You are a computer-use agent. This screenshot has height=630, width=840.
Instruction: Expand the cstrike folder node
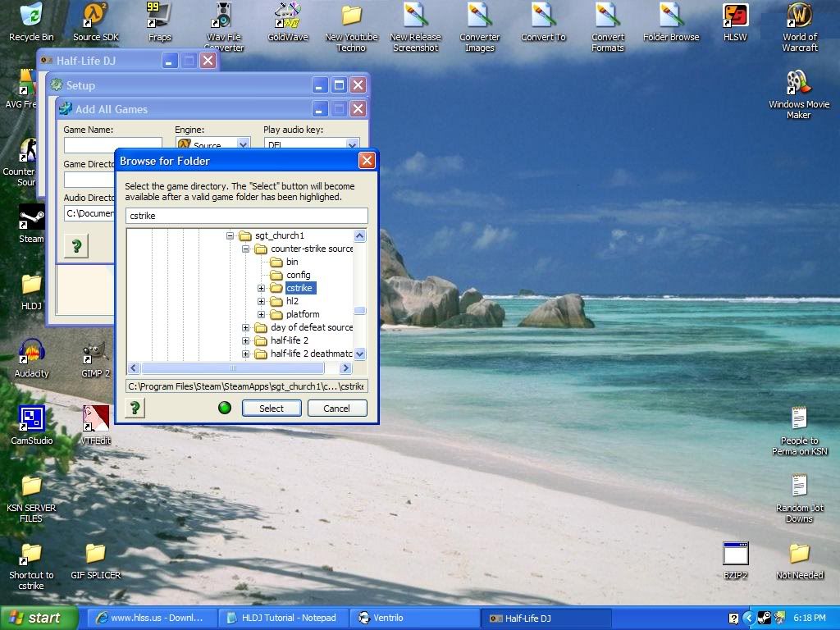[261, 288]
